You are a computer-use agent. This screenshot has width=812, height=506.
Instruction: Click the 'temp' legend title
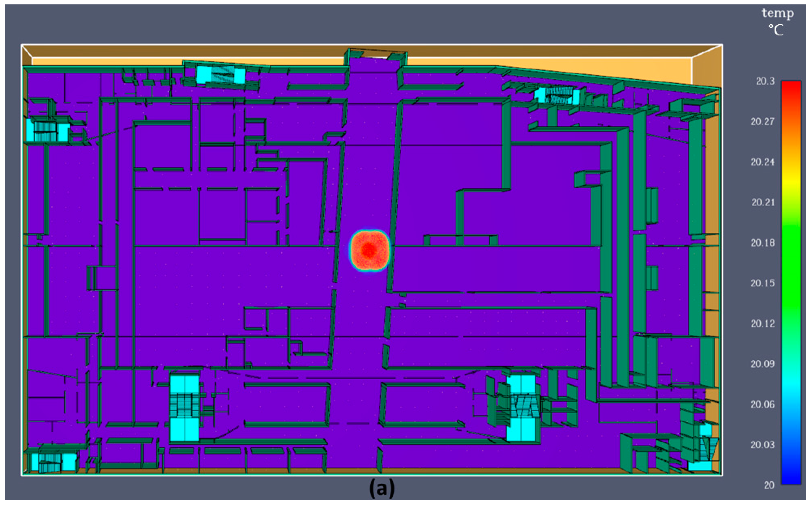pyautogui.click(x=778, y=13)
